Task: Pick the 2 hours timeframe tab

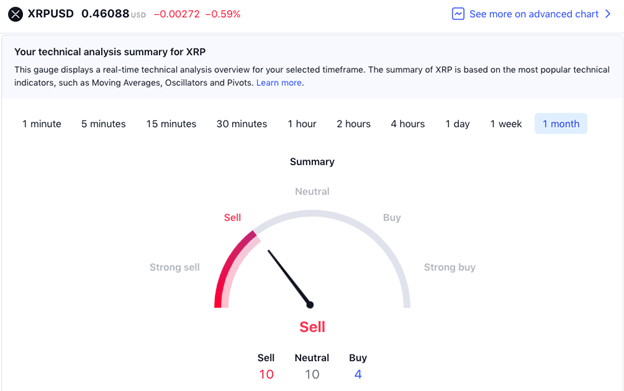Action: coord(353,124)
